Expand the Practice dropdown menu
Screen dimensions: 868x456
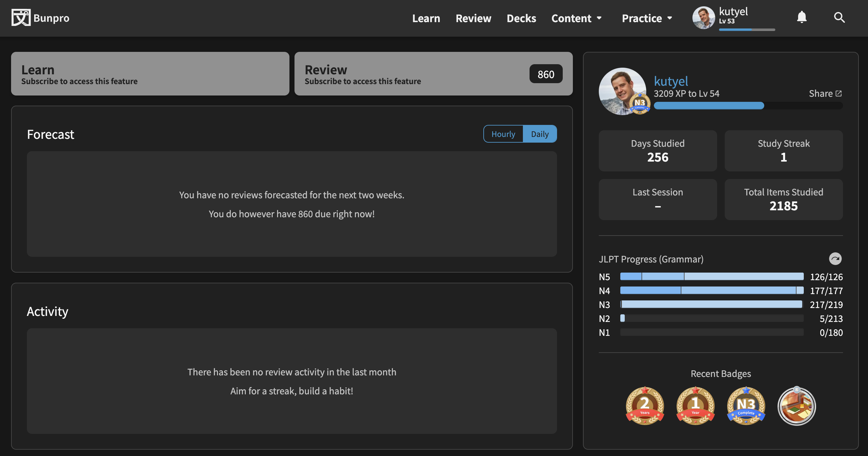pos(647,18)
